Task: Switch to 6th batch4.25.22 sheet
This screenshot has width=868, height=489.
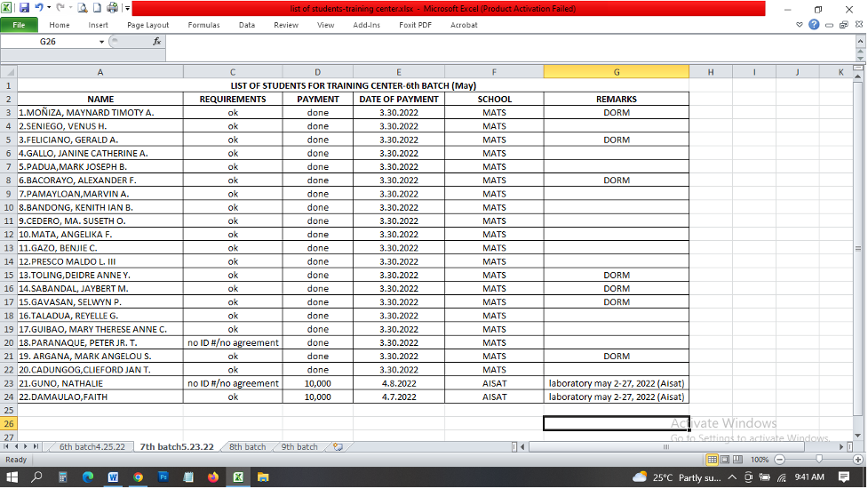Action: click(92, 447)
